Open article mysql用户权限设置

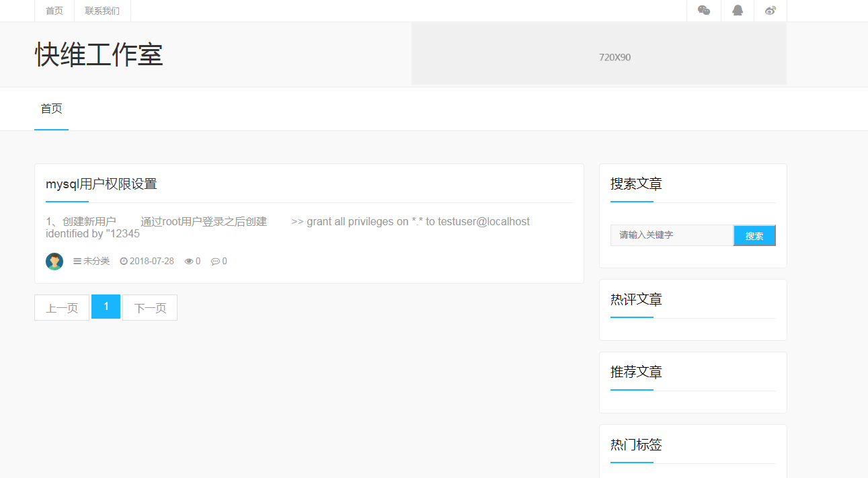[102, 184]
